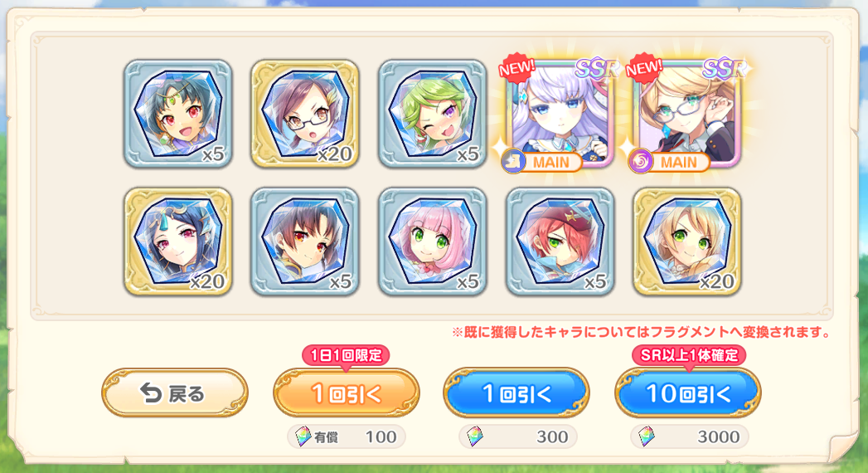Open the blonde glasses NEW SSR character card
This screenshot has width=868, height=473.
[687, 114]
